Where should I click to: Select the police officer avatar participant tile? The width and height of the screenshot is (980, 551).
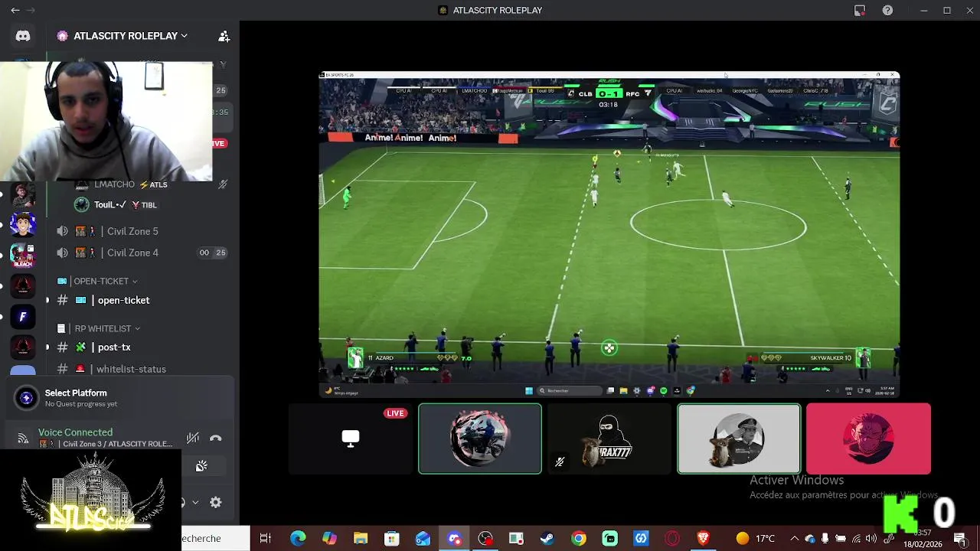pyautogui.click(x=739, y=439)
